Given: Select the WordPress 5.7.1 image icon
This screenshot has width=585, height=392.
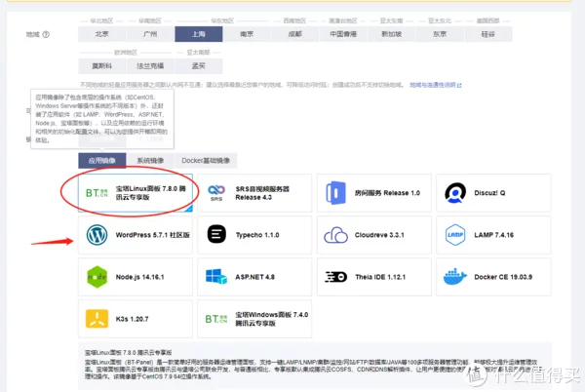Looking at the screenshot, I should 97,235.
